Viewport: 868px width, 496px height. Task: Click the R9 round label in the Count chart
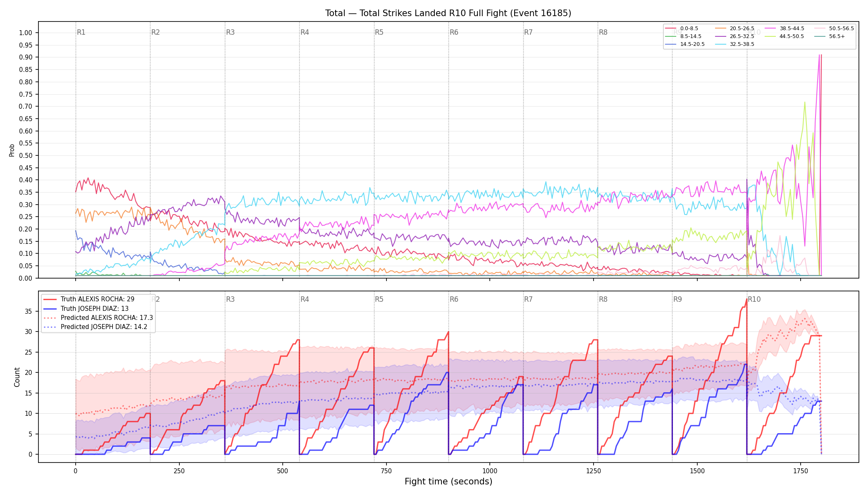tap(677, 299)
